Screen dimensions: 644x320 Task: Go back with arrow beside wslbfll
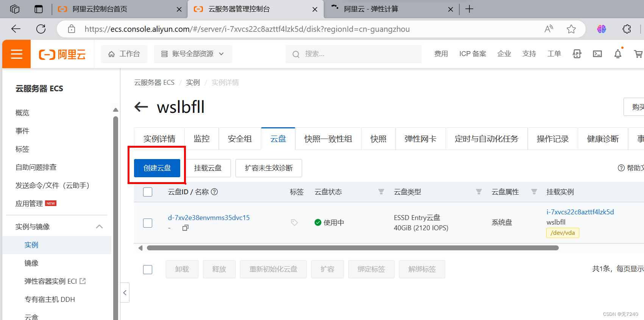(x=141, y=107)
